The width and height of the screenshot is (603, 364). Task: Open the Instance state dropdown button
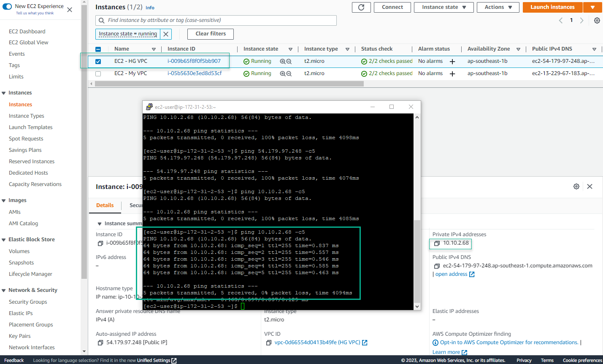tap(444, 7)
